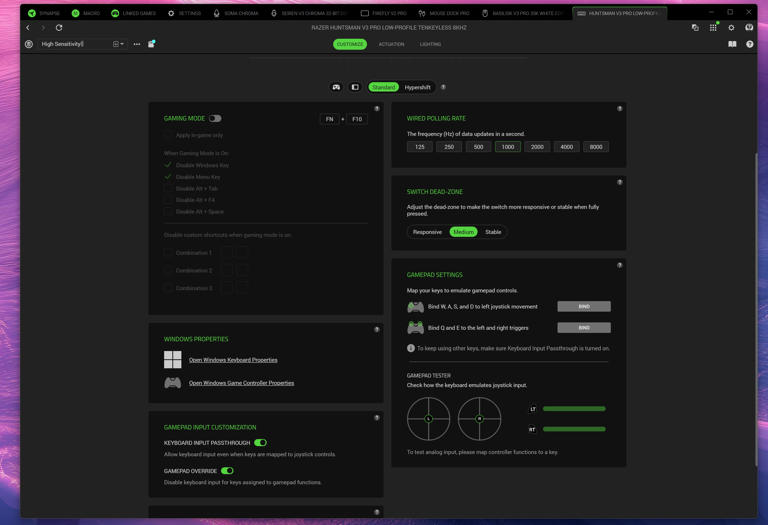Click the info icon next to Hypershift
Image resolution: width=768 pixels, height=525 pixels.
click(x=443, y=87)
